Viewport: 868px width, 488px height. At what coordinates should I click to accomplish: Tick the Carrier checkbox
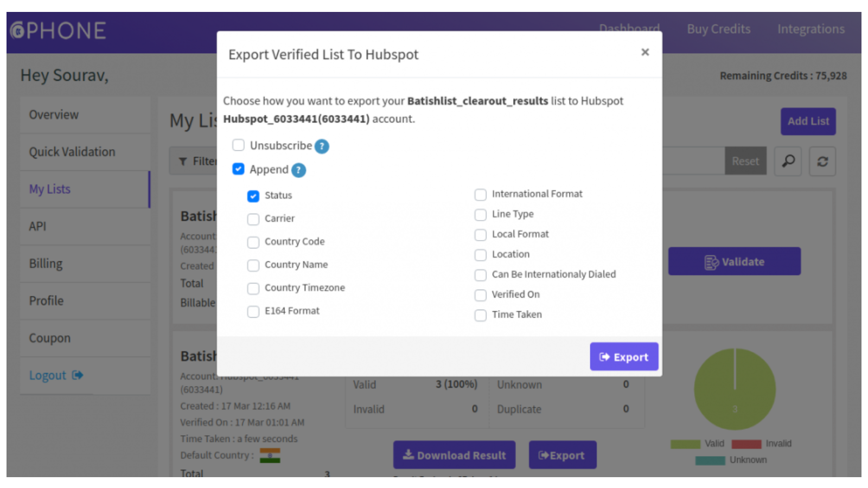click(x=253, y=219)
